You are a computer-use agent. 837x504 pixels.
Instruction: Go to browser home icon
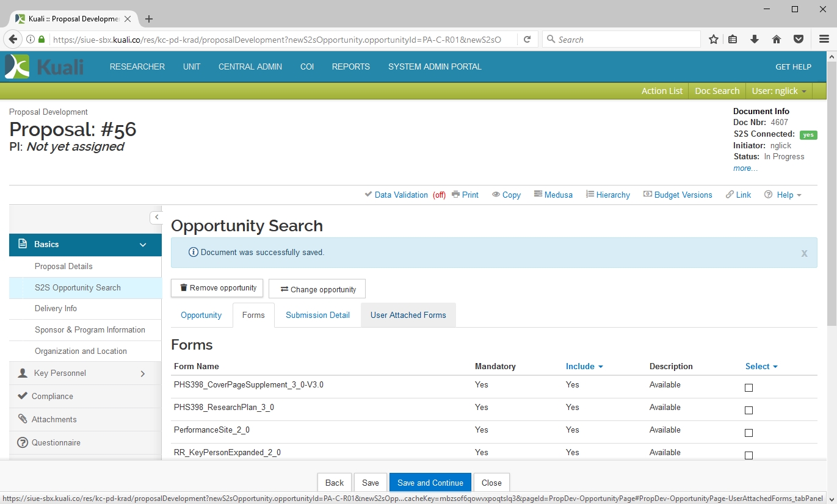click(x=777, y=40)
